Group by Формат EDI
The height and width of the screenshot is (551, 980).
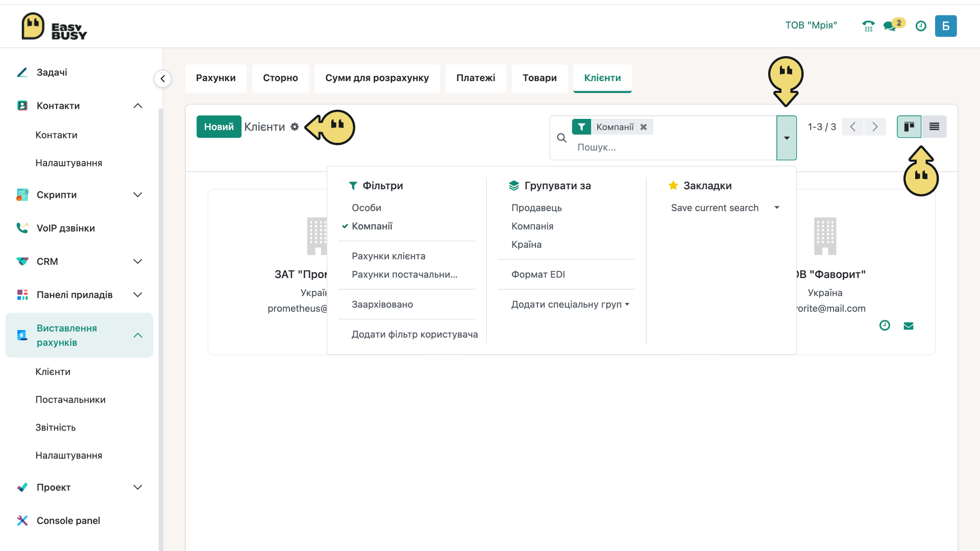538,274
